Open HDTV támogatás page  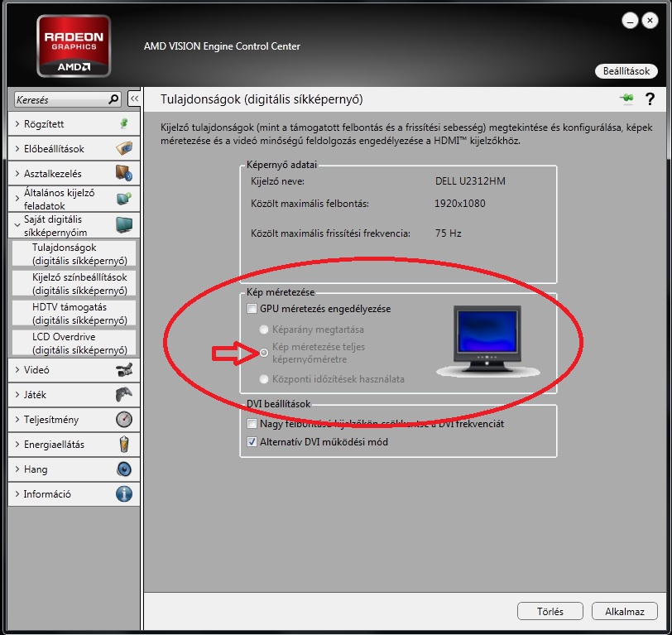[x=74, y=314]
